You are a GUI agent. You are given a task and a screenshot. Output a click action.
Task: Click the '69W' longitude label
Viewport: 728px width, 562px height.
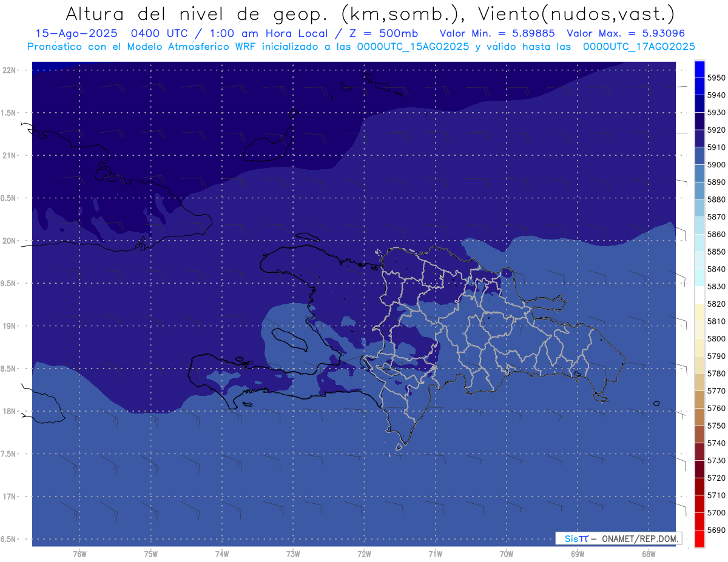(x=578, y=554)
